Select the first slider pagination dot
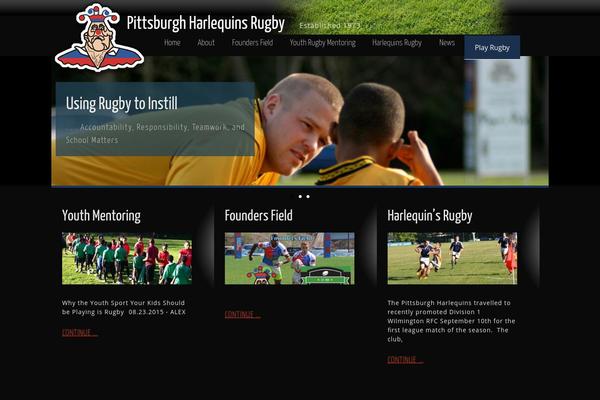The height and width of the screenshot is (400, 600). pyautogui.click(x=300, y=196)
